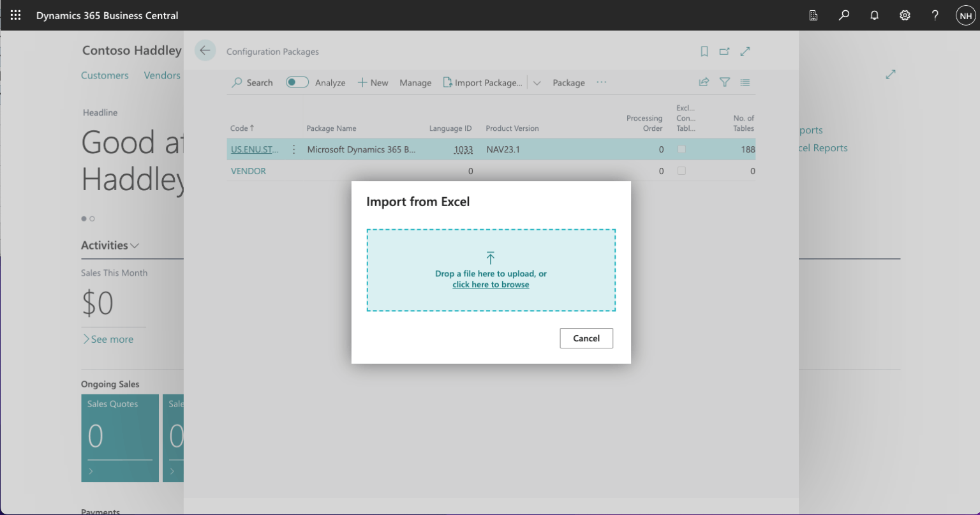Click the 'click here to browse' link
The height and width of the screenshot is (515, 980).
(x=491, y=285)
